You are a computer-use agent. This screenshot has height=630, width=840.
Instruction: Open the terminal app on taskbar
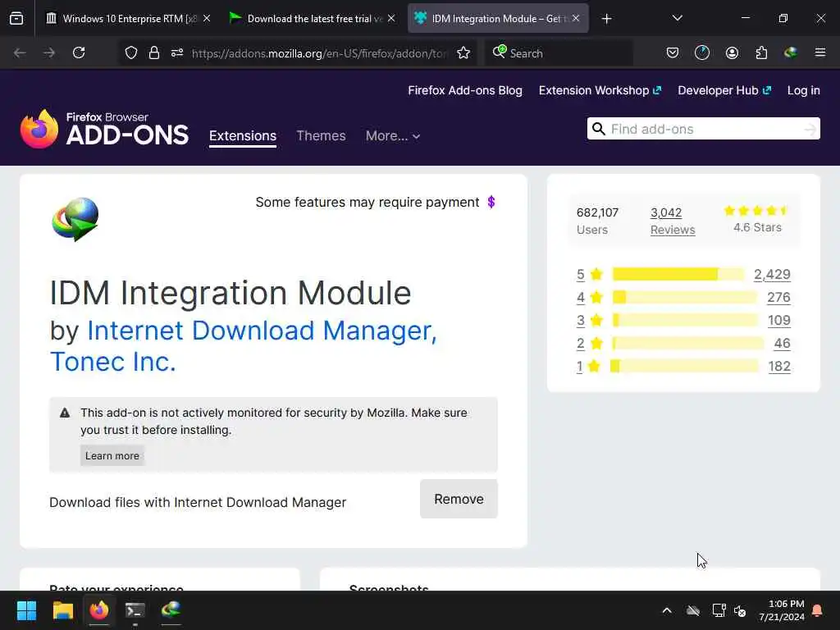click(135, 610)
